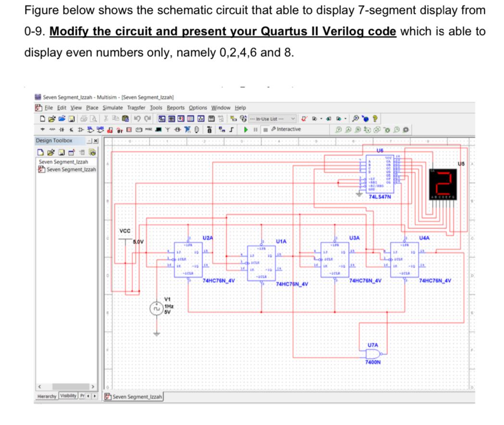Open the Place TTL component group
Screen dimensions: 504x425
[89, 129]
